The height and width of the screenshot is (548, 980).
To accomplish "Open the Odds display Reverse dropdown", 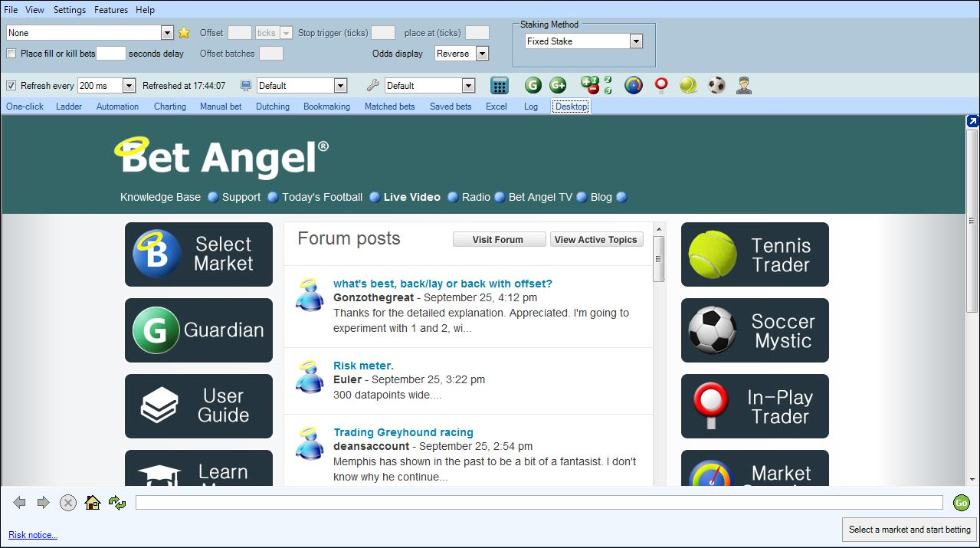I will [482, 54].
